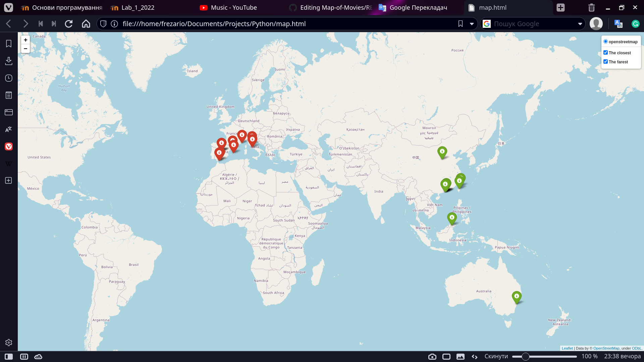The height and width of the screenshot is (362, 644).
Task: Open the bookmark dropdown in the address bar
Action: [x=472, y=23]
